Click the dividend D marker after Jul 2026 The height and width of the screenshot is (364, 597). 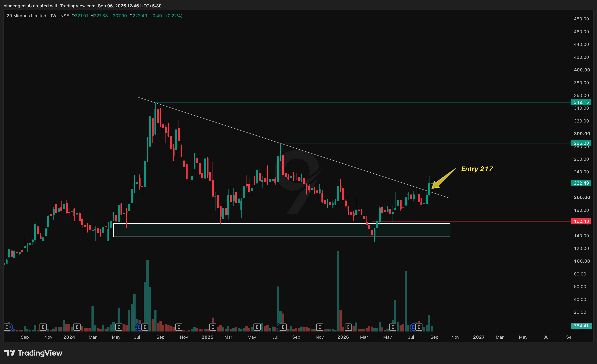click(413, 327)
